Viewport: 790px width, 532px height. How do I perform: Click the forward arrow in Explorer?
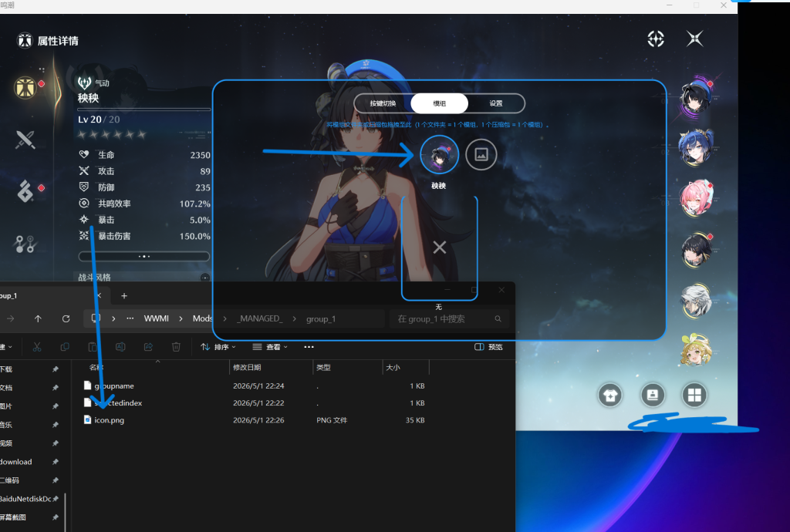point(10,318)
